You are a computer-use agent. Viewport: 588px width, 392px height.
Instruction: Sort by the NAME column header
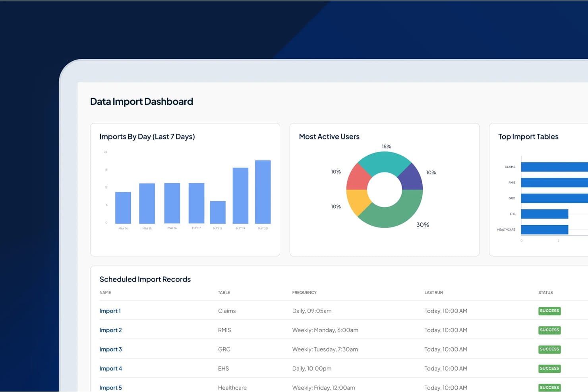[x=105, y=293]
